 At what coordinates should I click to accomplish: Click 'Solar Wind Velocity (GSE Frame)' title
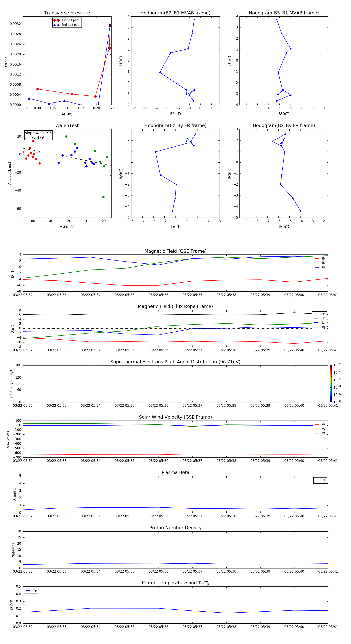[x=175, y=417]
